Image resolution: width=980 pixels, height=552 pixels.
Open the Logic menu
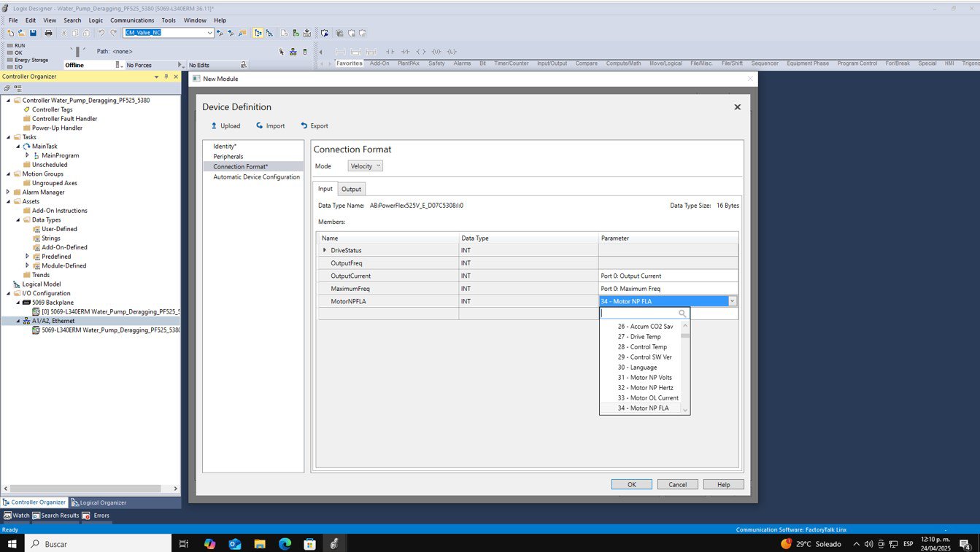point(96,20)
